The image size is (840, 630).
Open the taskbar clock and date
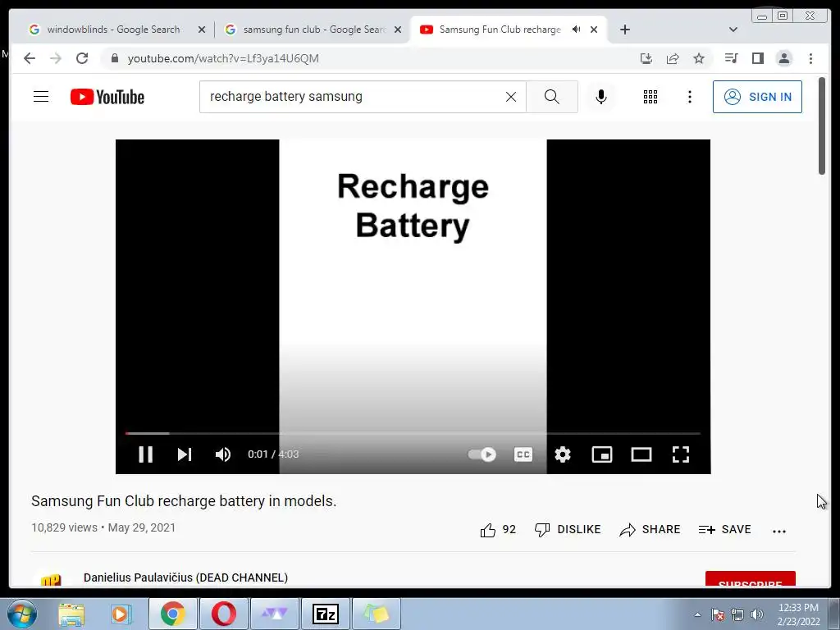pos(798,614)
